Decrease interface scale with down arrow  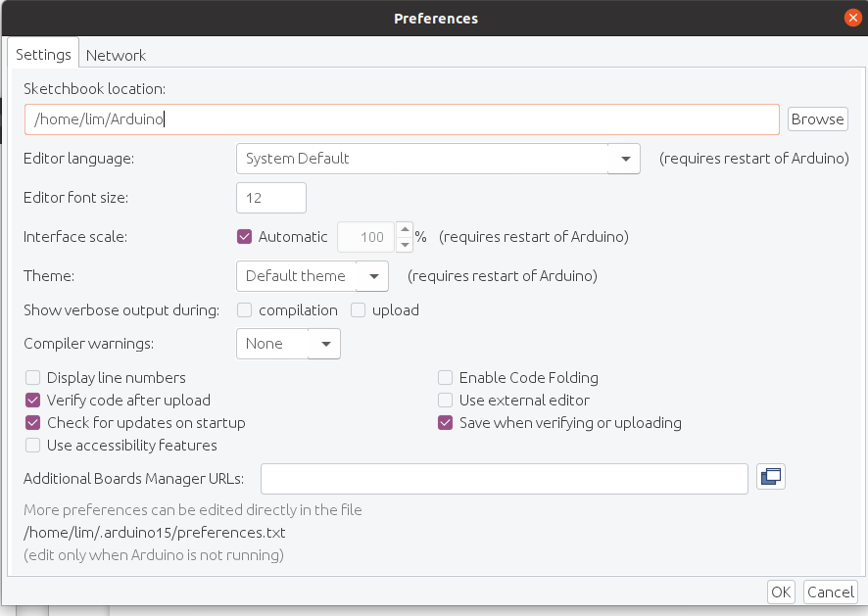point(405,244)
